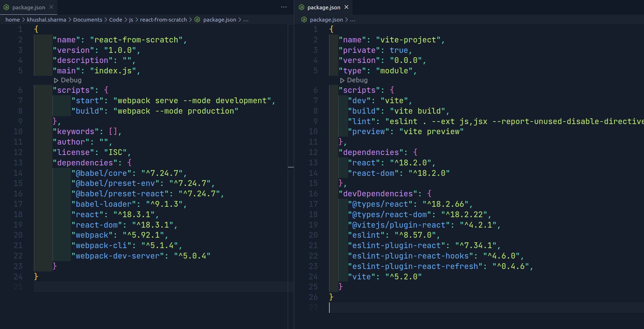
Task: Click the "lint" script key
Action: tap(362, 122)
